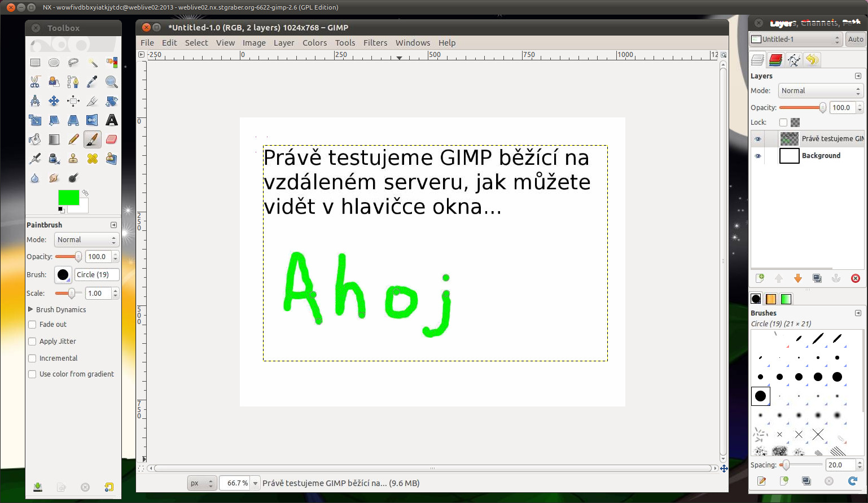
Task: Hide the Právě testujeme text layer
Action: [758, 139]
